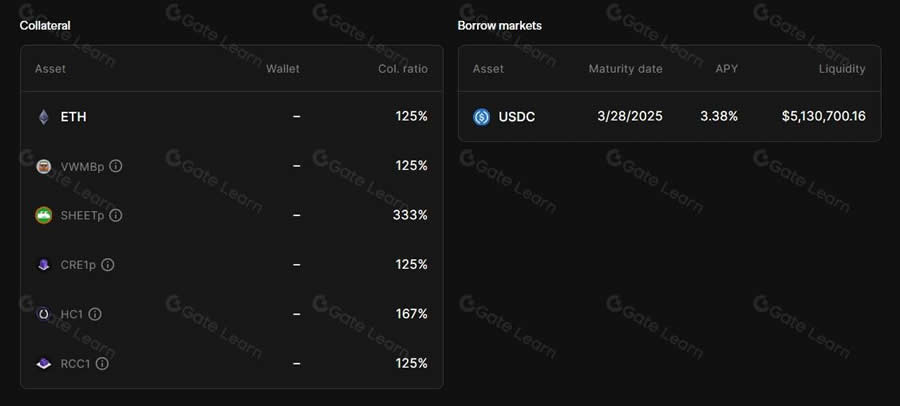
Task: Click the CRE1p purple asset icon
Action: point(43,265)
